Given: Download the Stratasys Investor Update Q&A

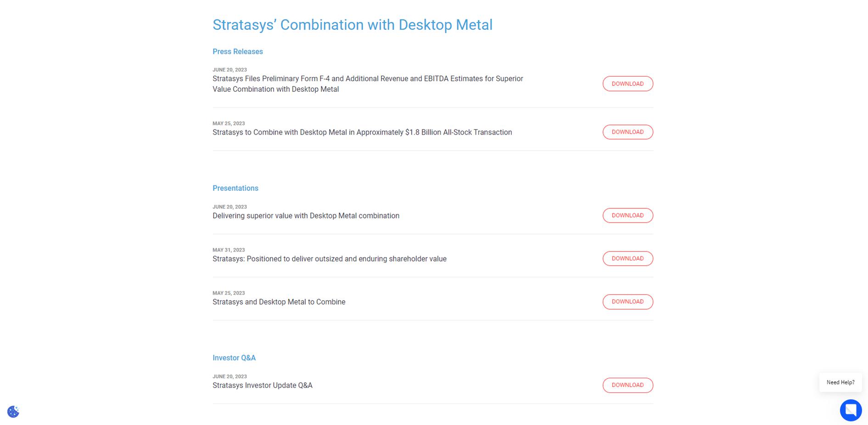Looking at the screenshot, I should click(627, 385).
